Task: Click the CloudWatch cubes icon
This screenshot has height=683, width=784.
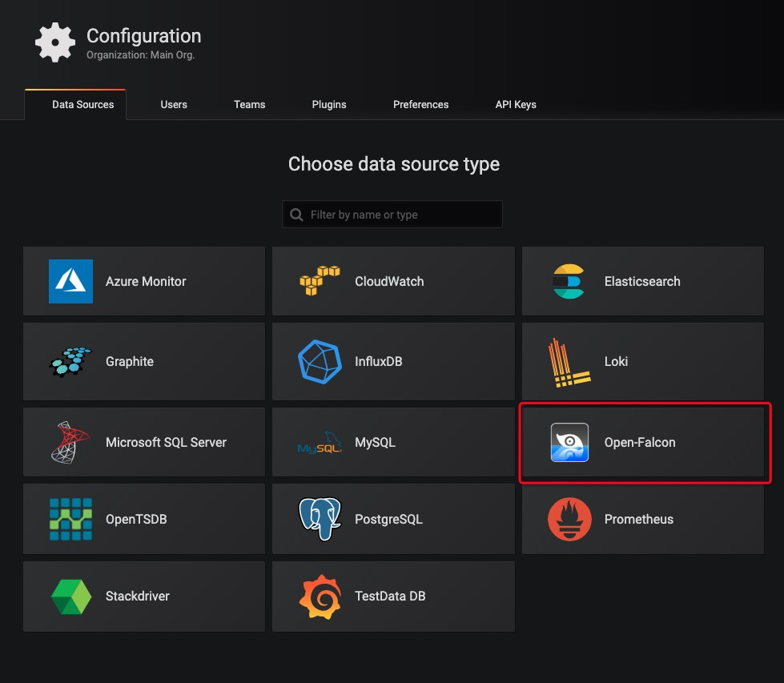Action: point(320,280)
